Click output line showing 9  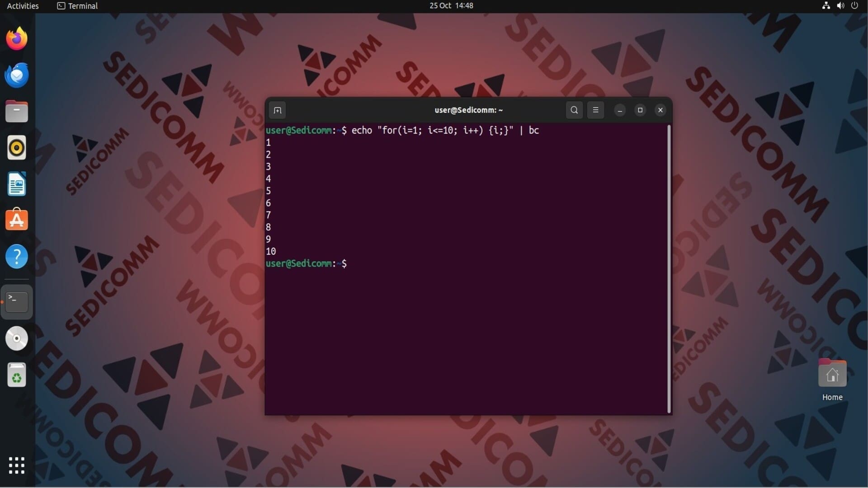(269, 239)
